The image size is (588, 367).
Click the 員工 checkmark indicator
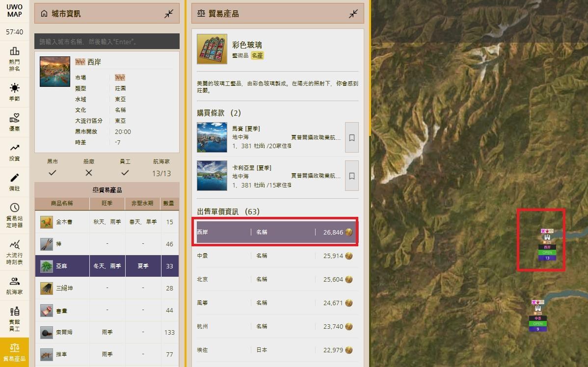(x=125, y=173)
